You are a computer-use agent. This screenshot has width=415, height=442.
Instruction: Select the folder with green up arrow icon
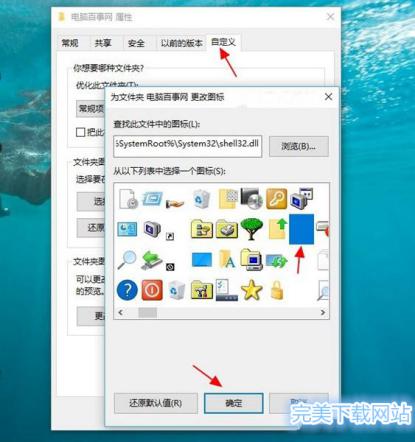click(x=277, y=229)
